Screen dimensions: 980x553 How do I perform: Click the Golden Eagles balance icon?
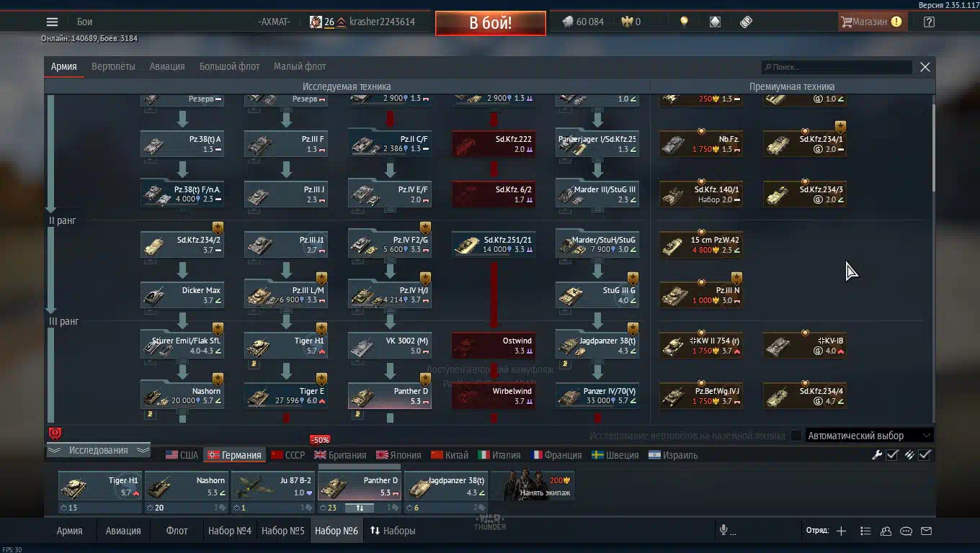[626, 22]
